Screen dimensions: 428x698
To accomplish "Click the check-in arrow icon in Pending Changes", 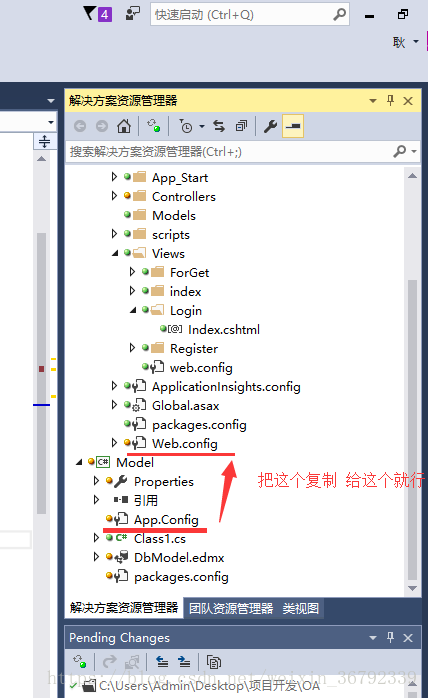I will coord(110,662).
